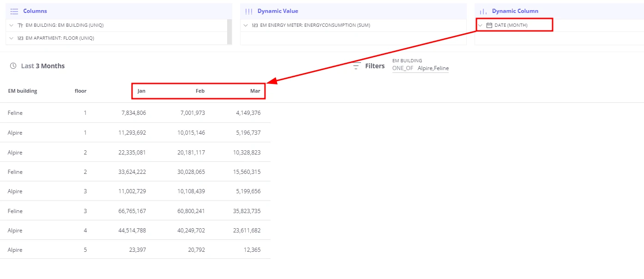Screen dimensions: 644x279
Task: Click the EM BUILDING filter name label
Action: tap(407, 61)
